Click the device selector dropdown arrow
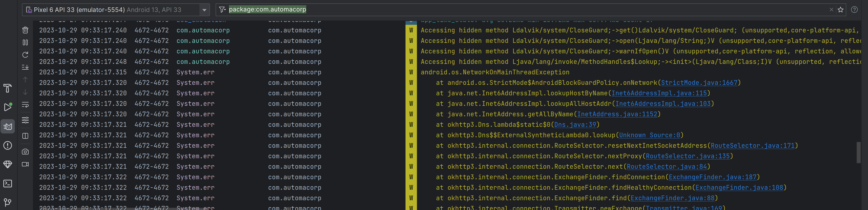868x210 pixels. pyautogui.click(x=204, y=10)
